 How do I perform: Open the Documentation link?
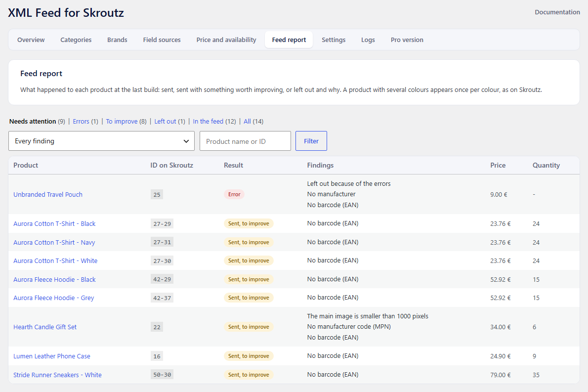pos(557,12)
